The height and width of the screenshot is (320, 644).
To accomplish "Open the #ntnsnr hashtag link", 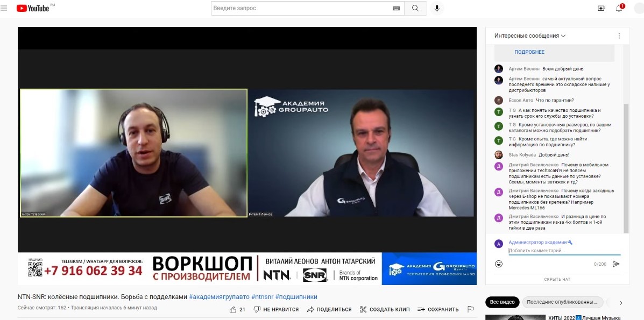I will (x=262, y=296).
